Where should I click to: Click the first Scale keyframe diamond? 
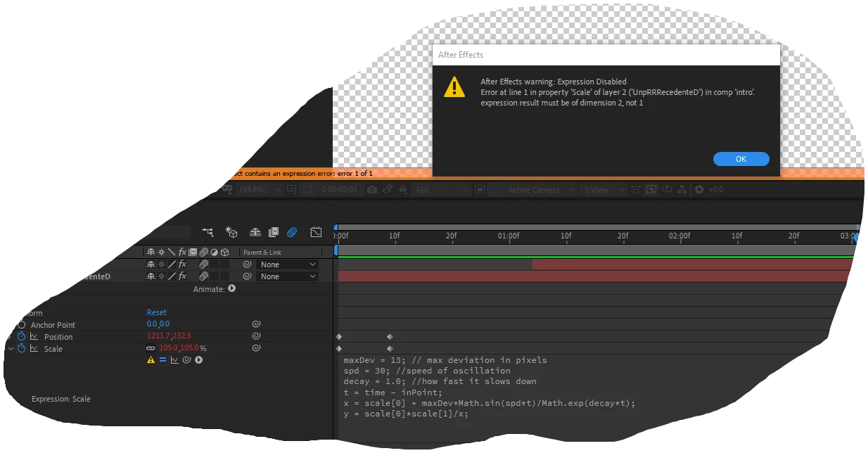338,349
